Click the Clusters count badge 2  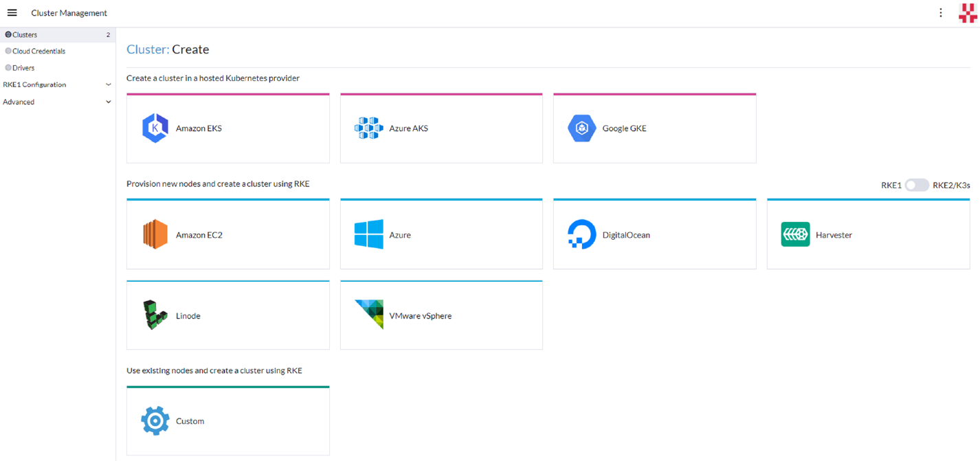pyautogui.click(x=108, y=34)
